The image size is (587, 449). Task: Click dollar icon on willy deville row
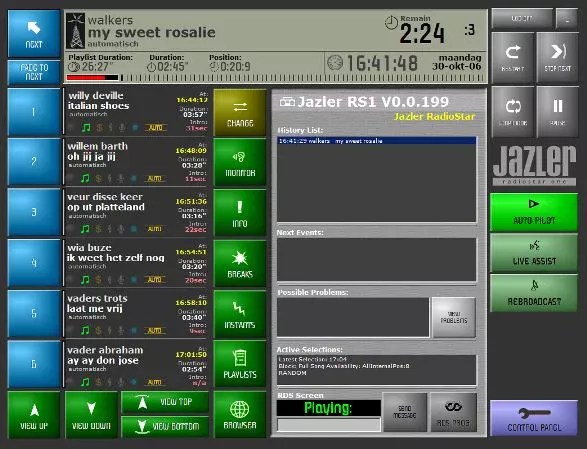tap(99, 128)
